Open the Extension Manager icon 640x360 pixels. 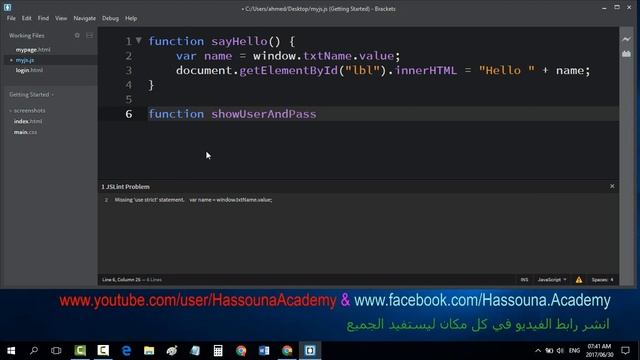(626, 54)
